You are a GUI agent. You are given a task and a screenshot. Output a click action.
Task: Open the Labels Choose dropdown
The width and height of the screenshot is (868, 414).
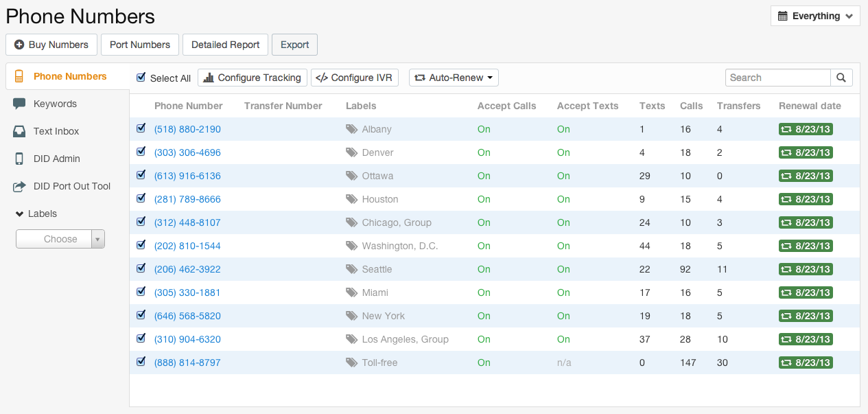click(x=60, y=239)
